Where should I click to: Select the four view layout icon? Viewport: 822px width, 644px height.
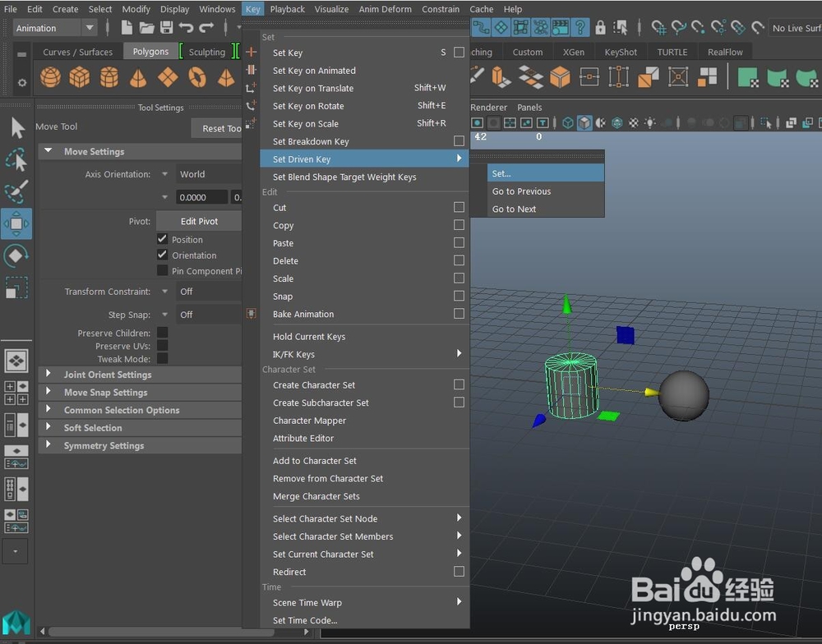pyautogui.click(x=16, y=393)
